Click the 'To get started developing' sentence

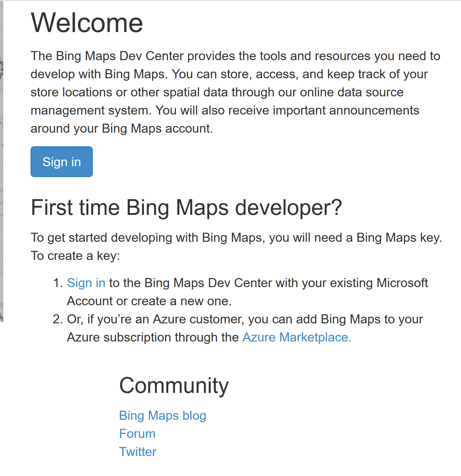click(236, 238)
